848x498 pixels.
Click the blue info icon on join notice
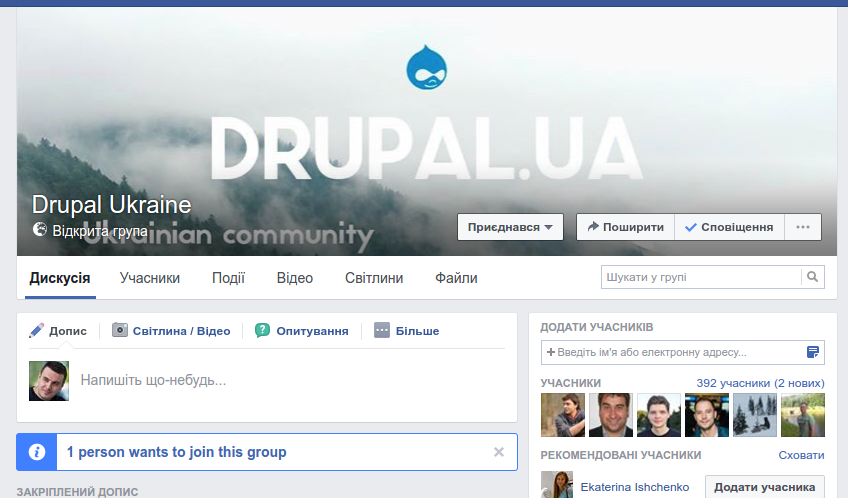pyautogui.click(x=37, y=452)
